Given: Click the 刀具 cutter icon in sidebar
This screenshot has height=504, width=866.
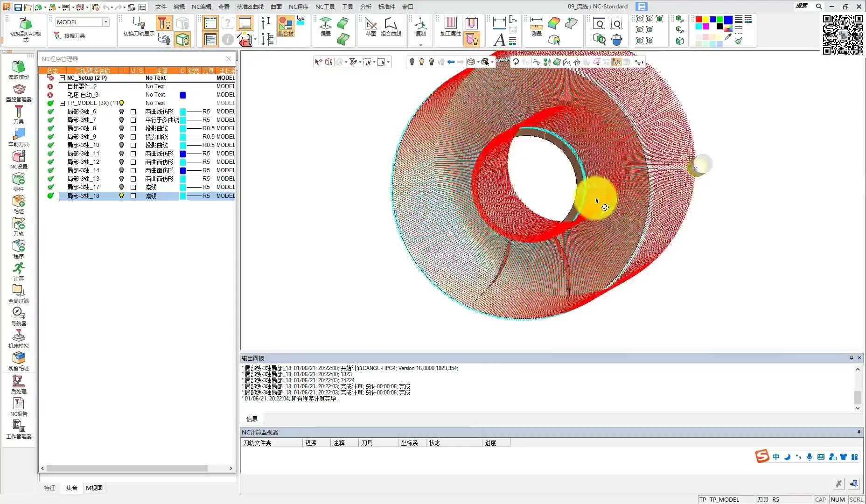Looking at the screenshot, I should click(x=19, y=114).
